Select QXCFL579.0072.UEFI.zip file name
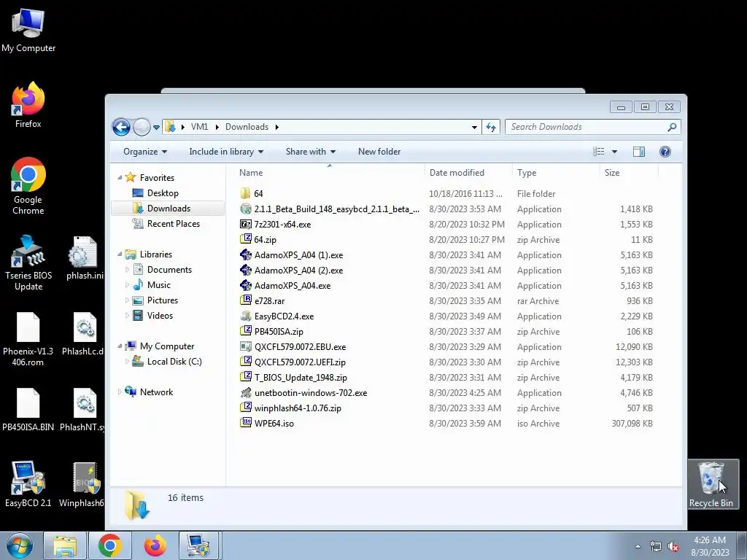Viewport: 747px width, 560px height. tap(300, 362)
